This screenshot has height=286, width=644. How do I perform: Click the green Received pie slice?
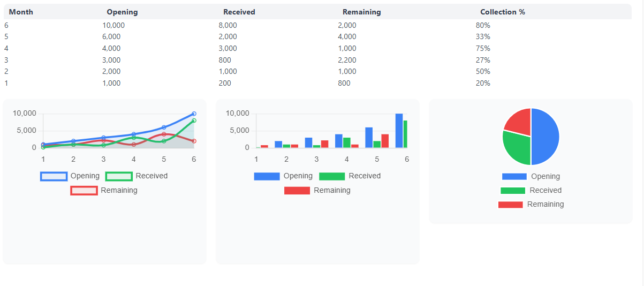(516, 147)
